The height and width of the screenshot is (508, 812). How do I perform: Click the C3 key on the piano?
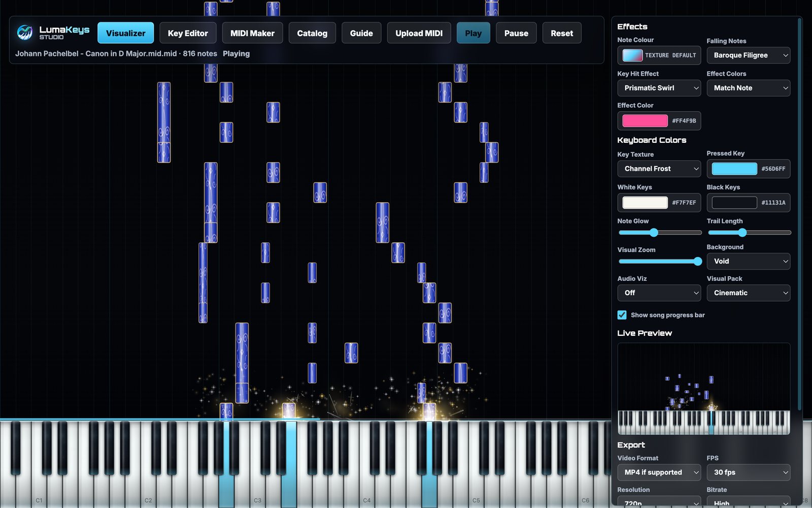point(257,465)
